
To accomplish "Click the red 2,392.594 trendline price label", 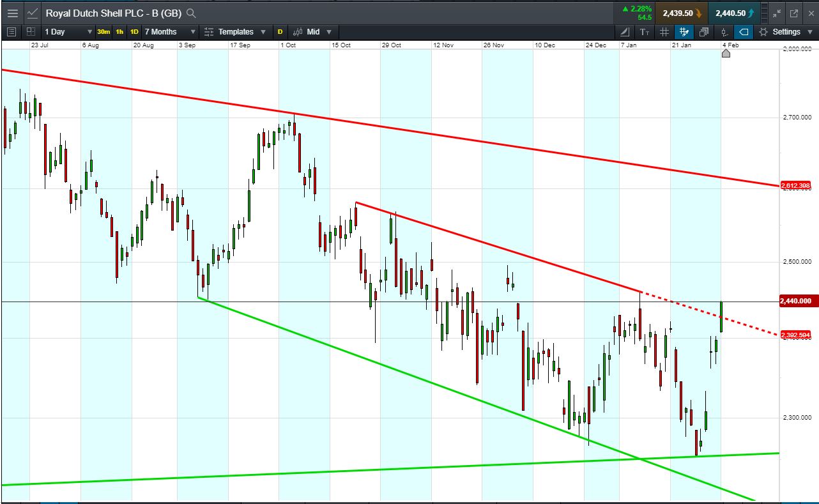I will [796, 335].
